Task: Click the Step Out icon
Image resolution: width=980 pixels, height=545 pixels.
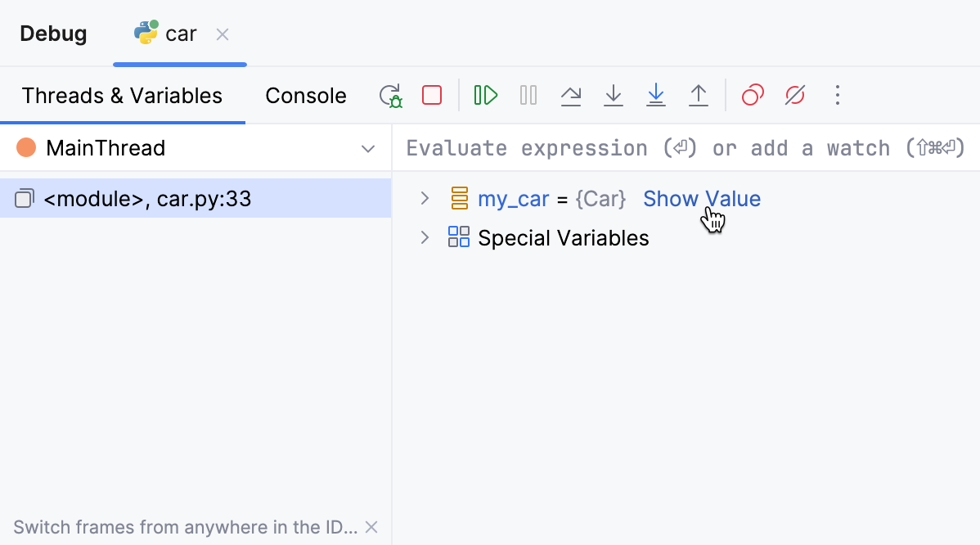Action: click(699, 95)
